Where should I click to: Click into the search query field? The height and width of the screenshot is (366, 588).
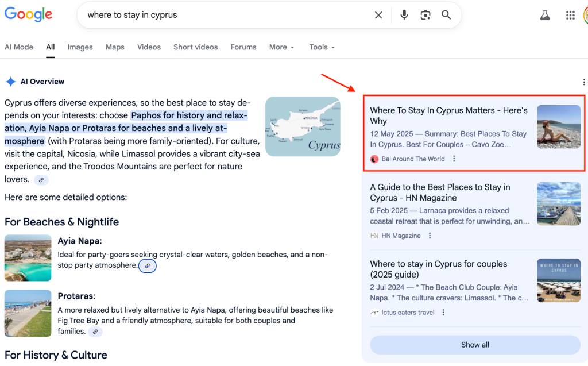coord(224,16)
